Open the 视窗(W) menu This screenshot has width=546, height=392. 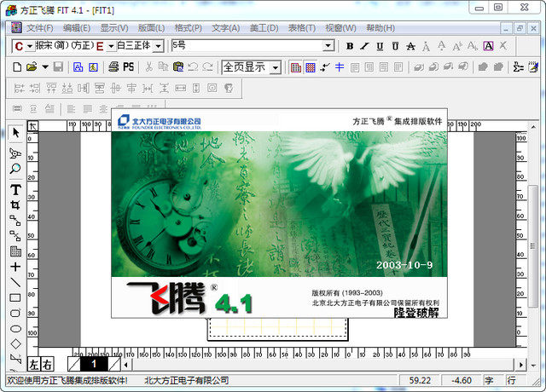point(340,28)
